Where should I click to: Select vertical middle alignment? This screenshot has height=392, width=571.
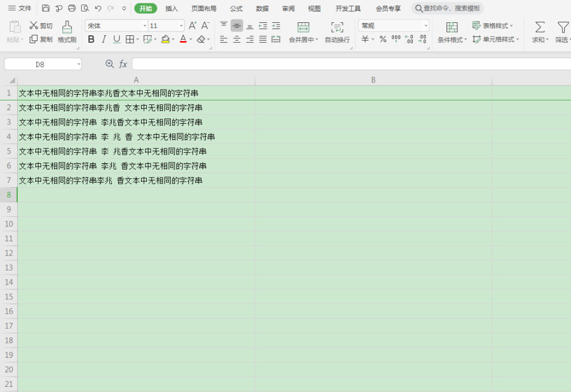tap(237, 26)
